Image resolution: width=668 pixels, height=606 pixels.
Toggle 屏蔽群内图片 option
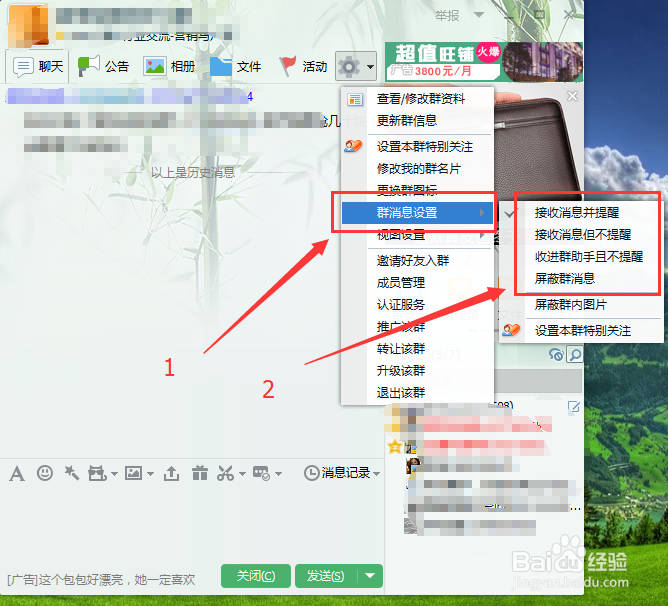(581, 304)
